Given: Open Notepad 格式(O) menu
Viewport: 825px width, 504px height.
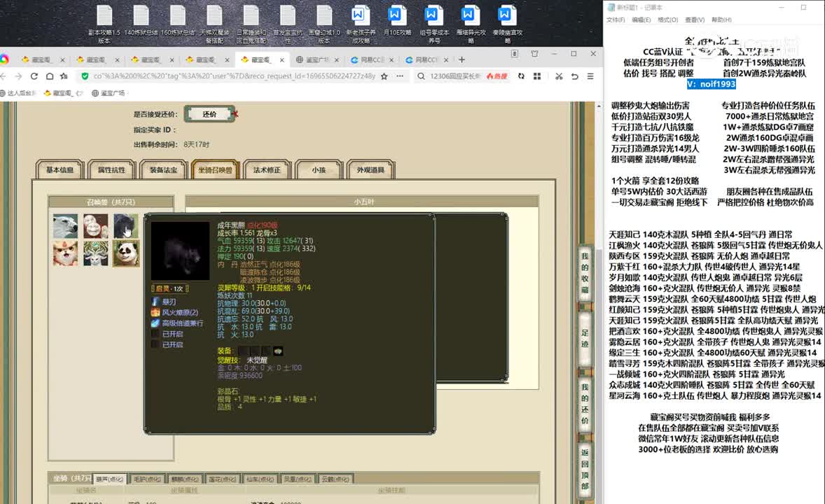Looking at the screenshot, I should (667, 20).
